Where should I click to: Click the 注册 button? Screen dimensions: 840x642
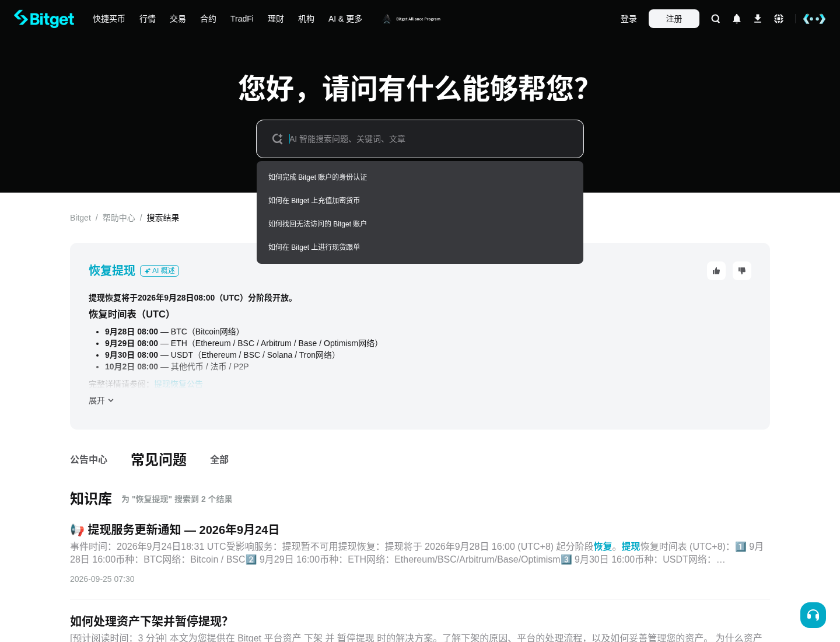pyautogui.click(x=674, y=19)
